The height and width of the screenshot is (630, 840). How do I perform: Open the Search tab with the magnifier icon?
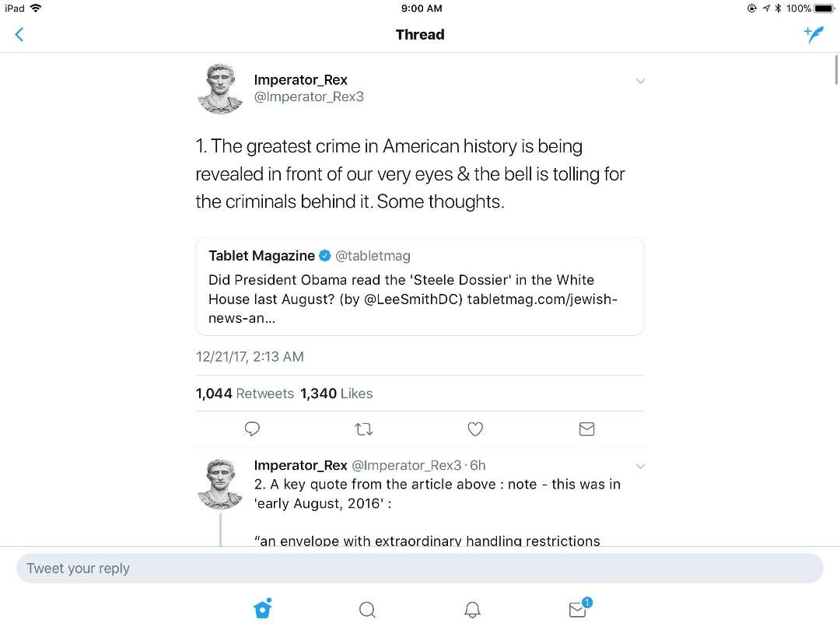pos(367,610)
